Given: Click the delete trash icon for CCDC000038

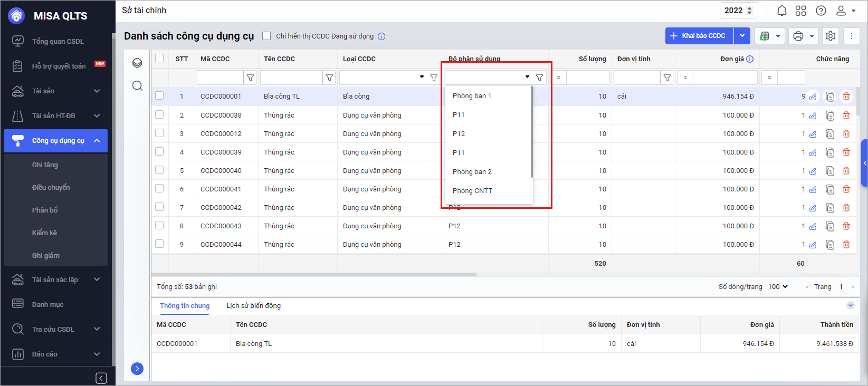Looking at the screenshot, I should (846, 115).
